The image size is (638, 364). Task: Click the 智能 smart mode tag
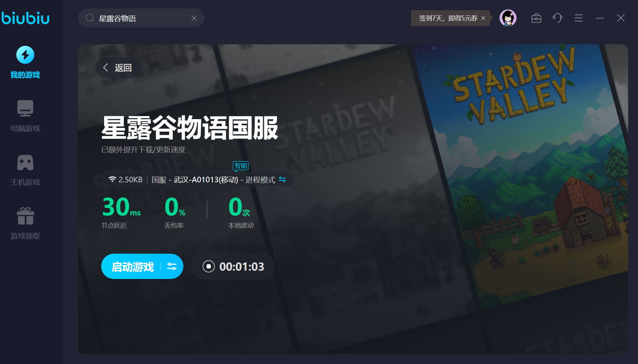click(x=241, y=165)
